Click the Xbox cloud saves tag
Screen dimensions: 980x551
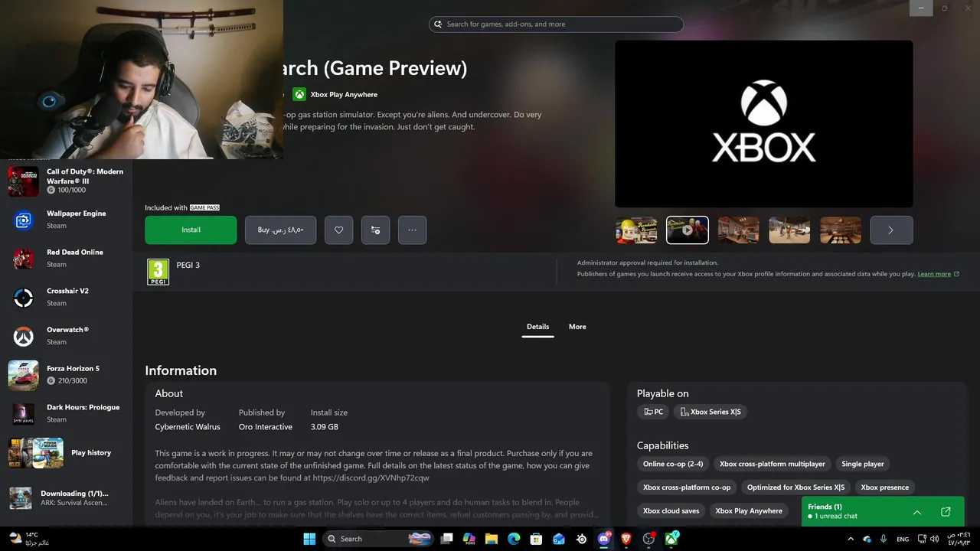671,511
